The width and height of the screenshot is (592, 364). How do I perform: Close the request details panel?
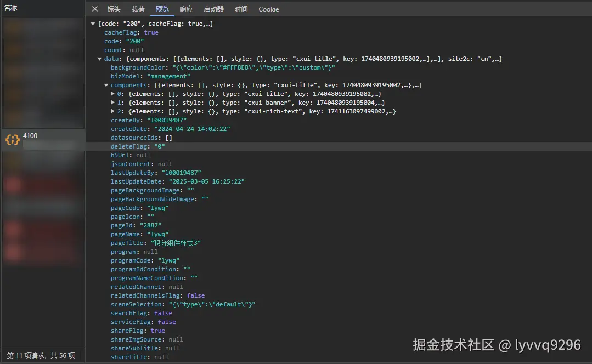[95, 9]
